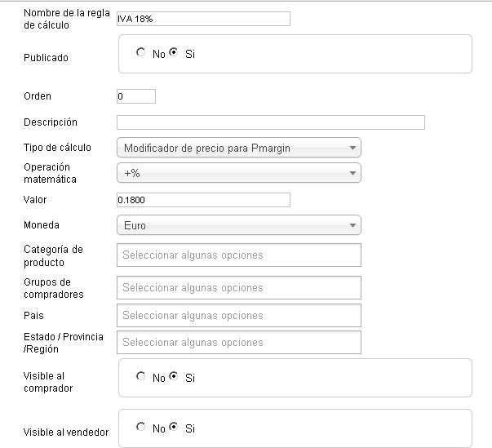
Task: Open the Tipo de cálculo dropdown
Action: [239, 148]
